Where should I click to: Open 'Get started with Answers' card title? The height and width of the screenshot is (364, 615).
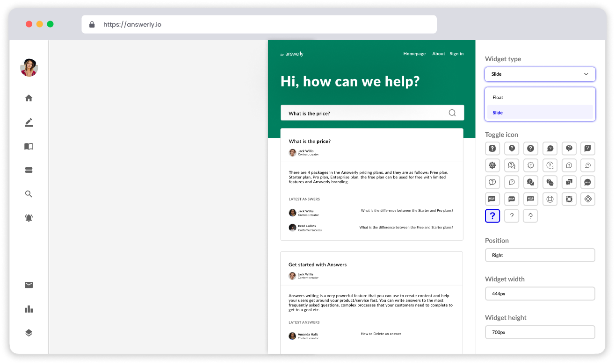pyautogui.click(x=318, y=264)
